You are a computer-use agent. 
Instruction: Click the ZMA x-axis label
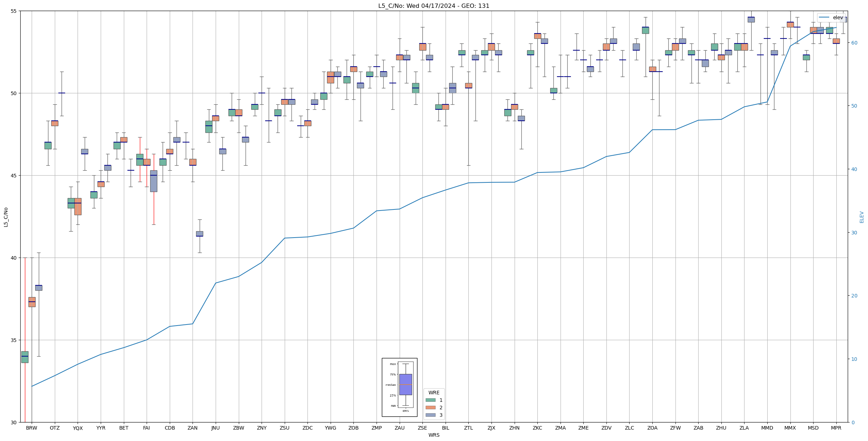[561, 428]
